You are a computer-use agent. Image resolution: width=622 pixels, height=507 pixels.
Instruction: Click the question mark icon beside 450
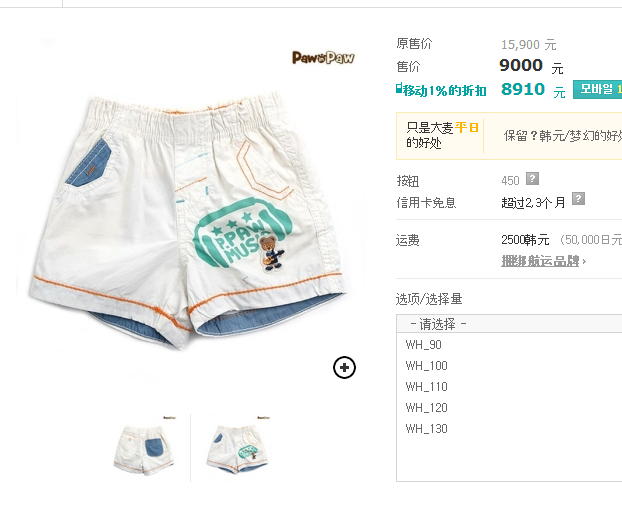click(532, 179)
